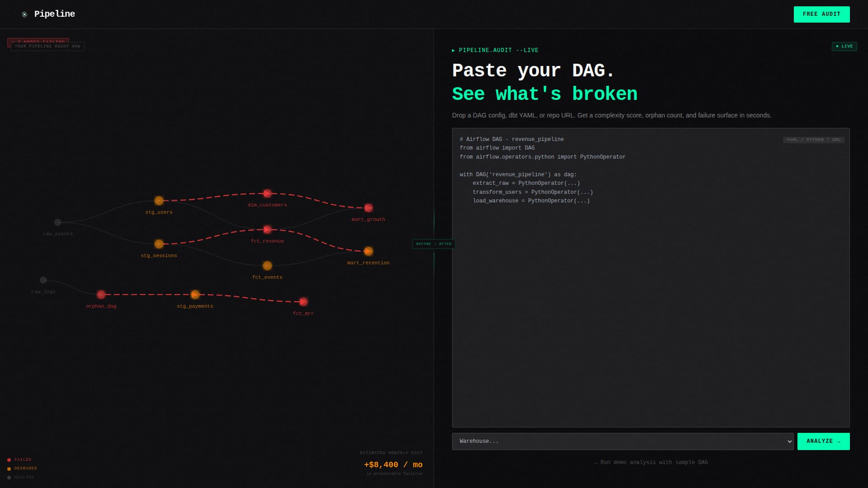
Task: Run demo analysis with sample DAG link
Action: point(651,462)
